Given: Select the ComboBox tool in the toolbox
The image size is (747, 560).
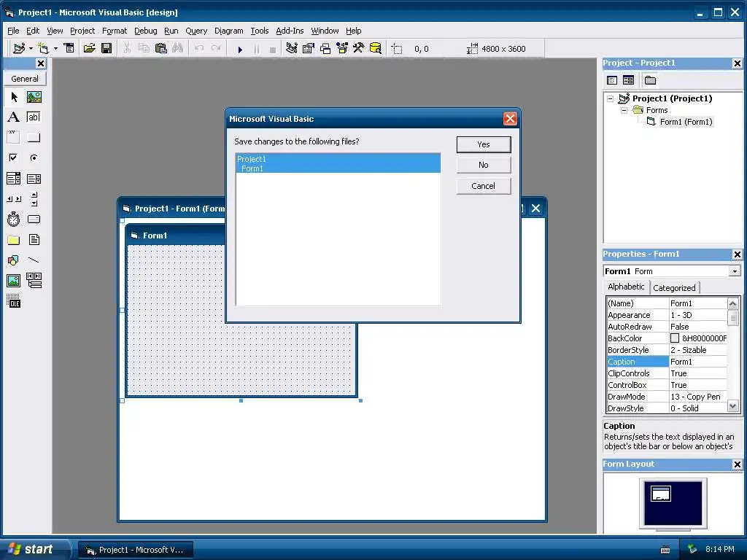Looking at the screenshot, I should [14, 179].
